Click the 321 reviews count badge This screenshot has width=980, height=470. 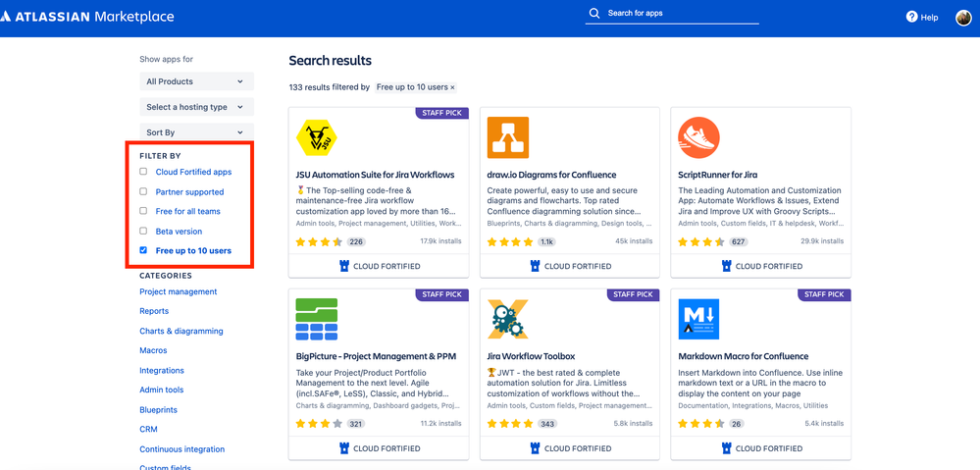(x=356, y=424)
